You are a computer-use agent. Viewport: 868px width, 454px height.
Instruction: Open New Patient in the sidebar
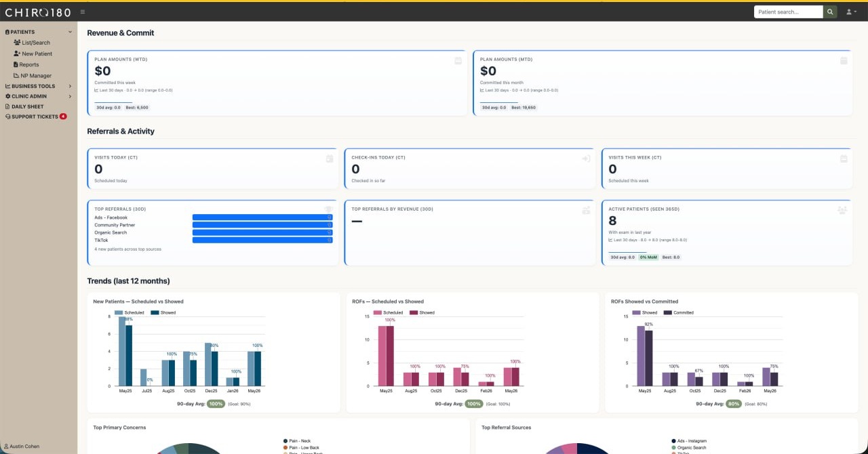pyautogui.click(x=39, y=54)
